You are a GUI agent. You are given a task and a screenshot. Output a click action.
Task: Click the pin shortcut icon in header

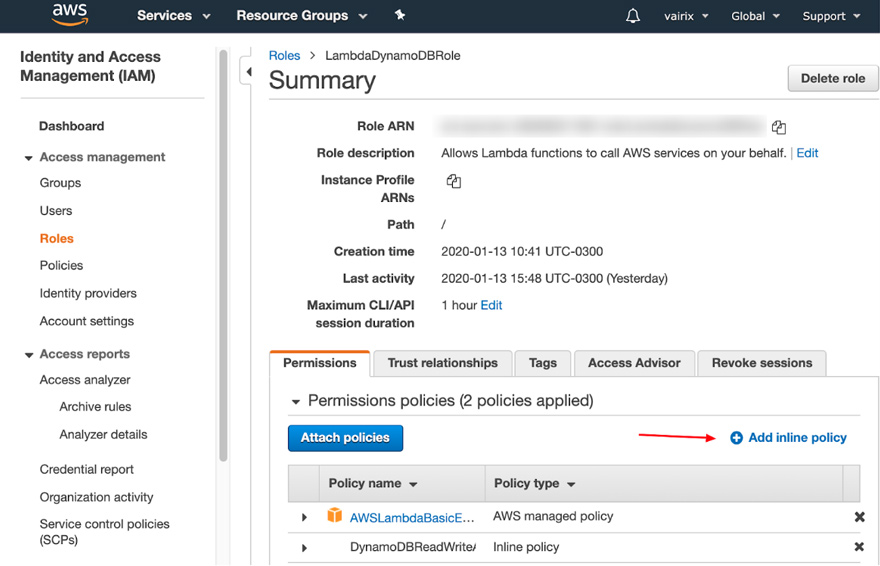point(400,15)
